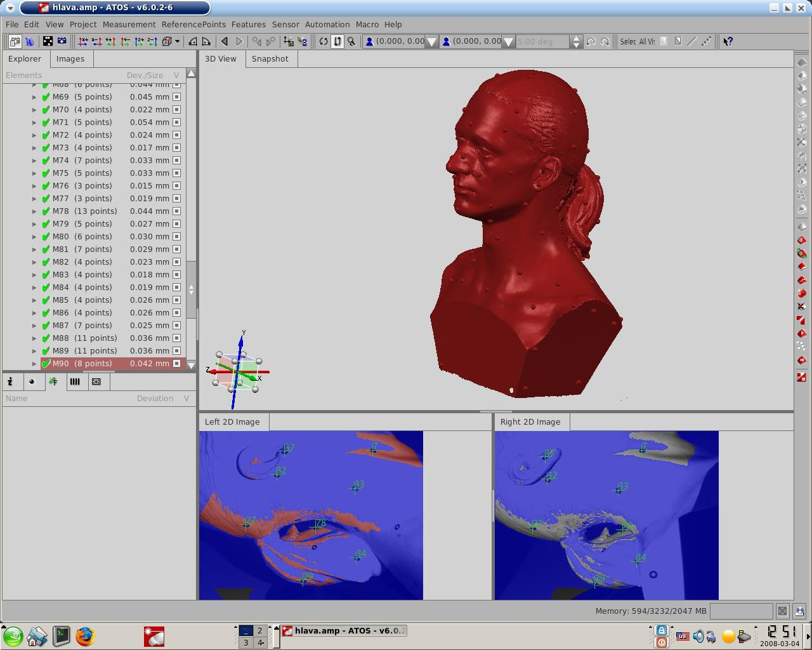Switch to the Images tab
This screenshot has height=650, width=812.
coord(70,58)
